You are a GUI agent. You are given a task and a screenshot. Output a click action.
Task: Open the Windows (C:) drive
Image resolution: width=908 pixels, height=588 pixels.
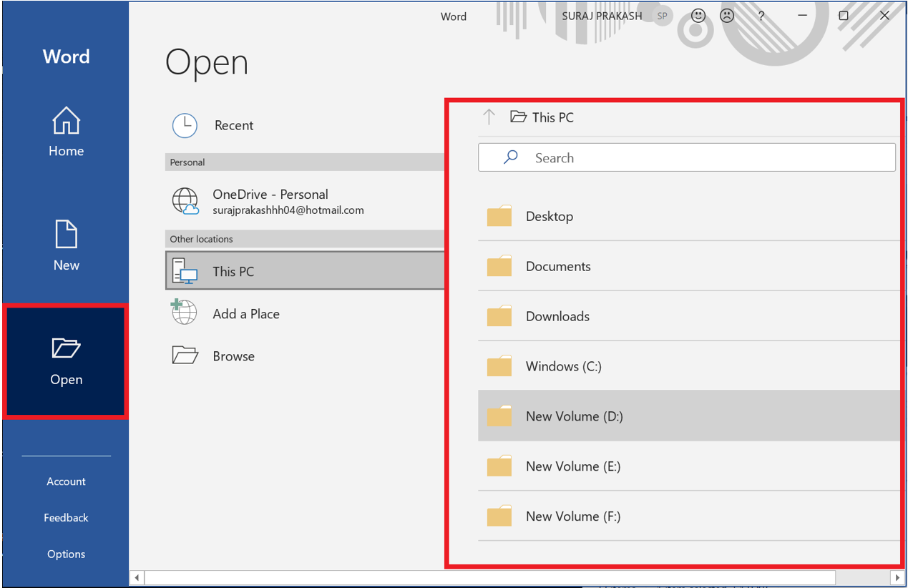click(688, 366)
